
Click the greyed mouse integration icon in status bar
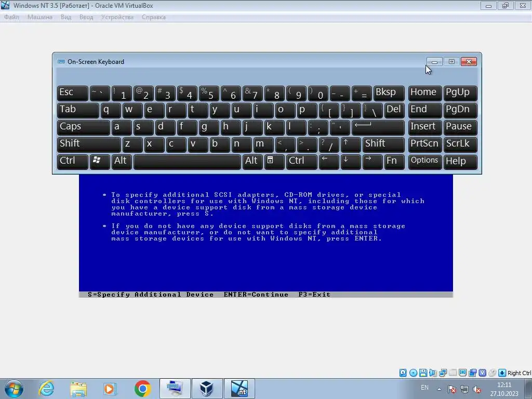tap(493, 373)
